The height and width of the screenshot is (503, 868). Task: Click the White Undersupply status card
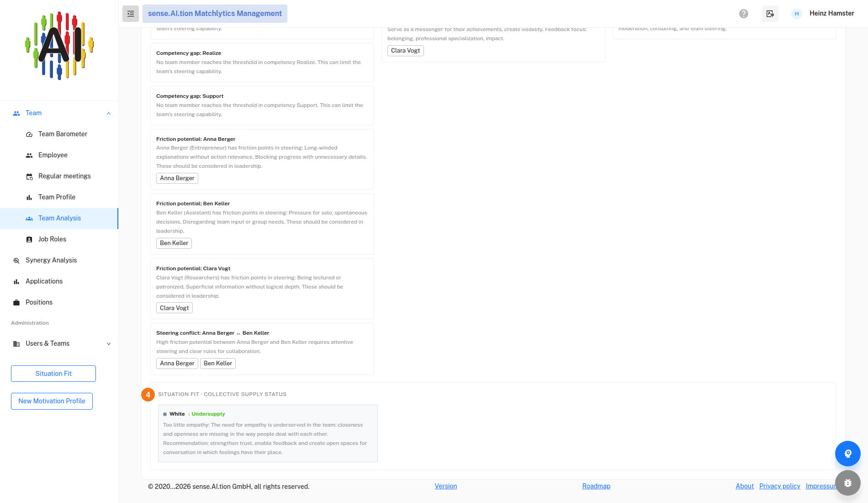click(268, 433)
